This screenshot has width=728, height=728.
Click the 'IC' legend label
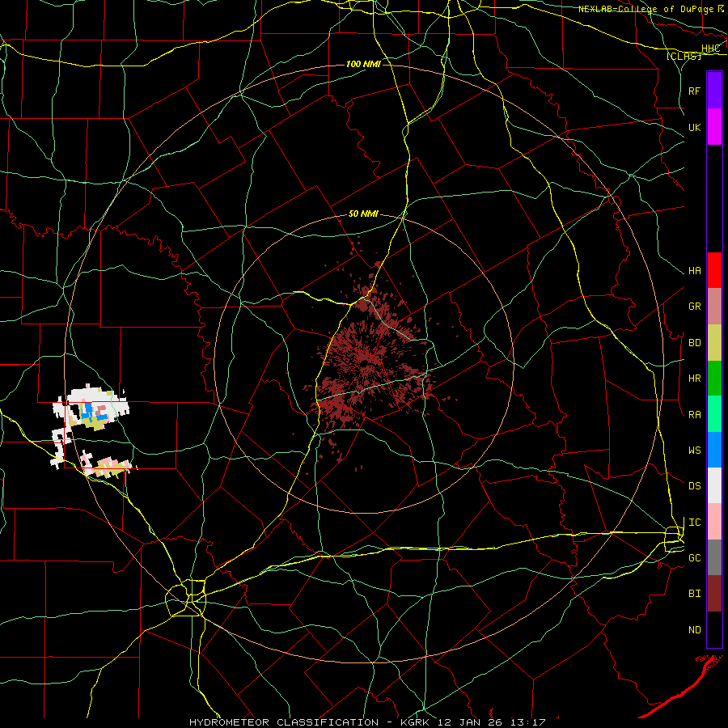pyautogui.click(x=694, y=523)
